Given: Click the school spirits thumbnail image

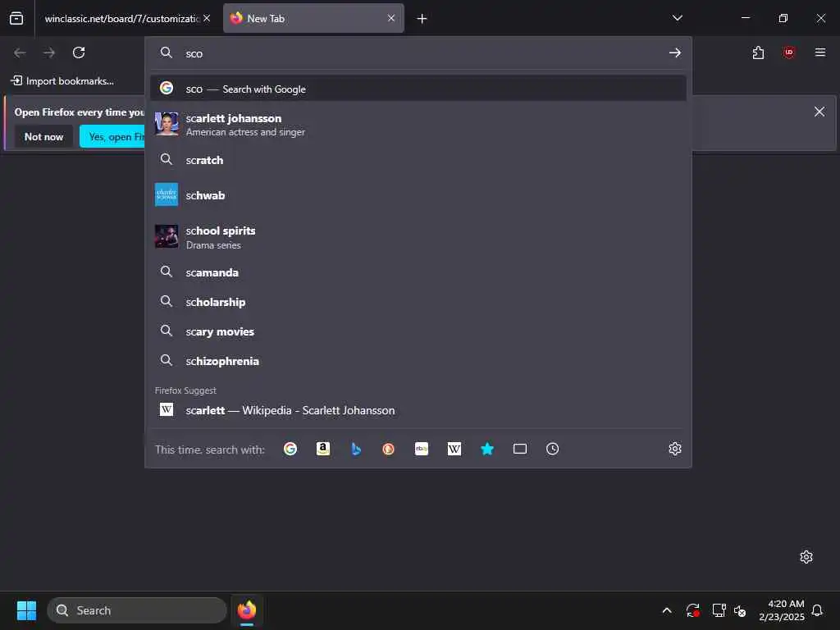Looking at the screenshot, I should click(x=167, y=236).
